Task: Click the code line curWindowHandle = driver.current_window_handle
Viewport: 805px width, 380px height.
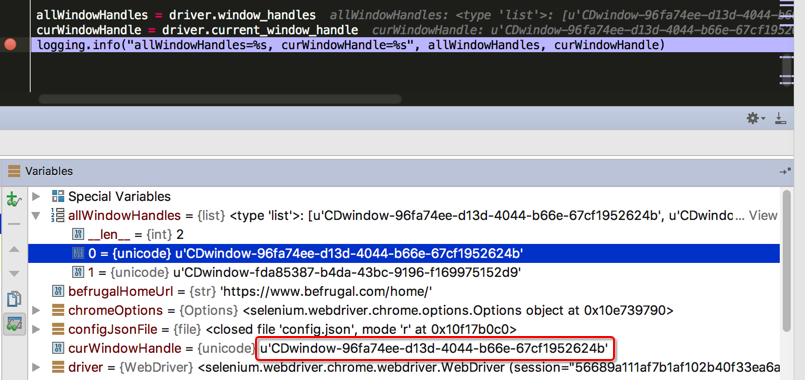Action: tap(197, 31)
